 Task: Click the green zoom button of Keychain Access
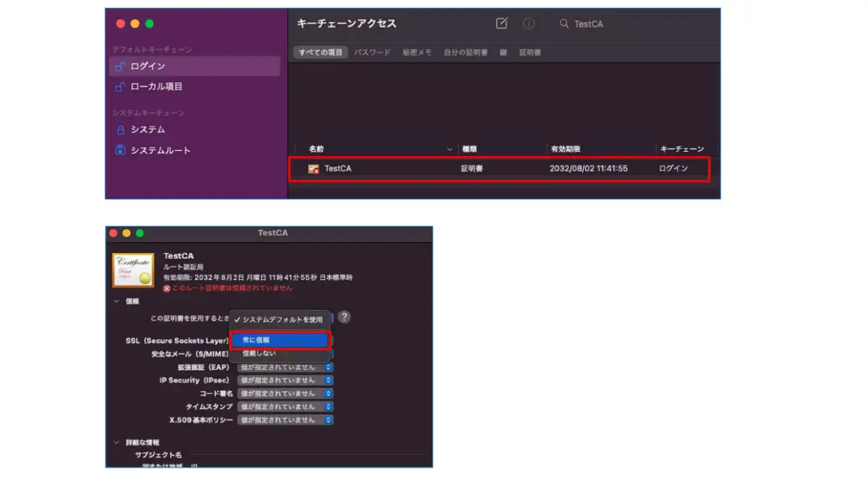[149, 24]
